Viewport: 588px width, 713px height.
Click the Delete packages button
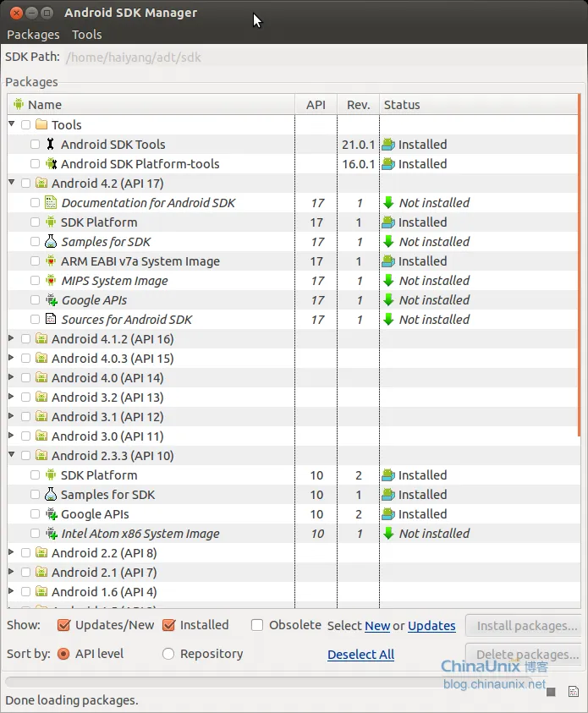pos(525,655)
